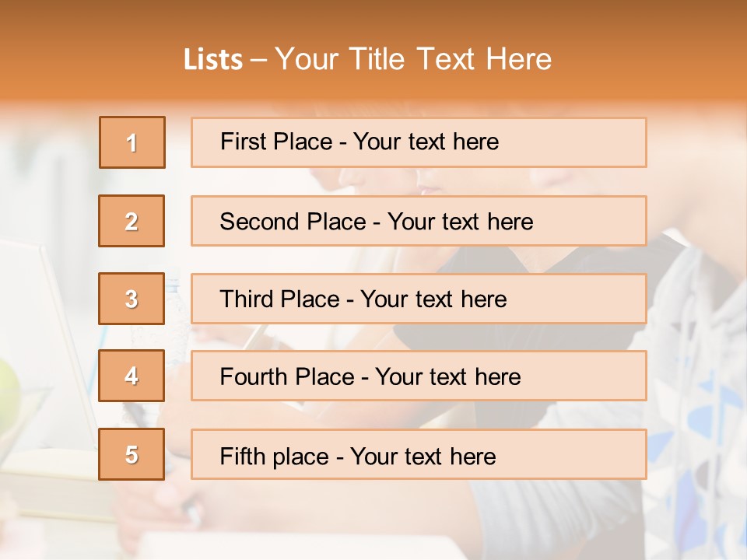Select the number 2 box

click(132, 221)
